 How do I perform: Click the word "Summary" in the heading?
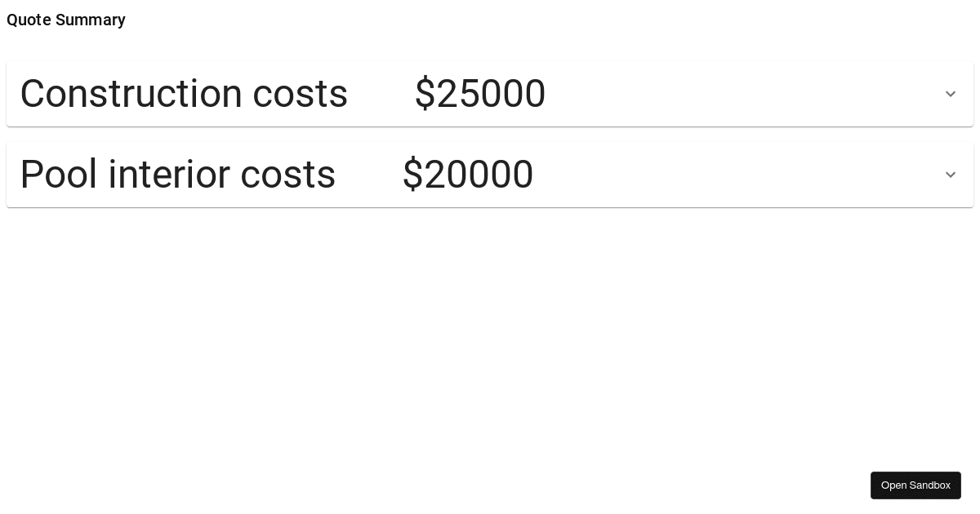pos(91,20)
